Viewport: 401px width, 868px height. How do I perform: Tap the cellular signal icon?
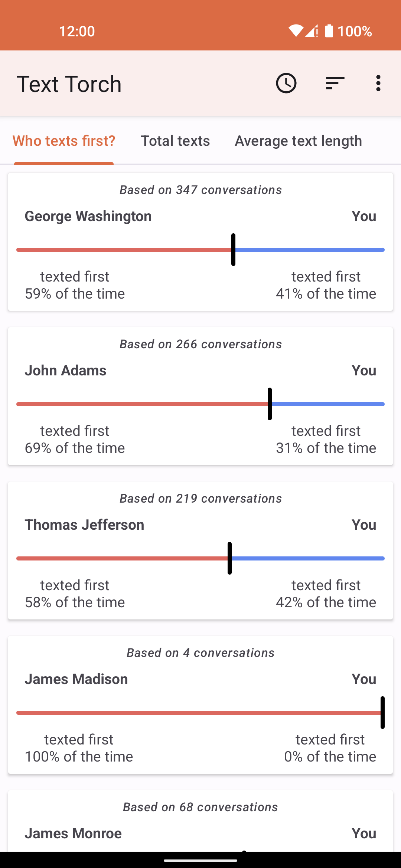coord(312,31)
